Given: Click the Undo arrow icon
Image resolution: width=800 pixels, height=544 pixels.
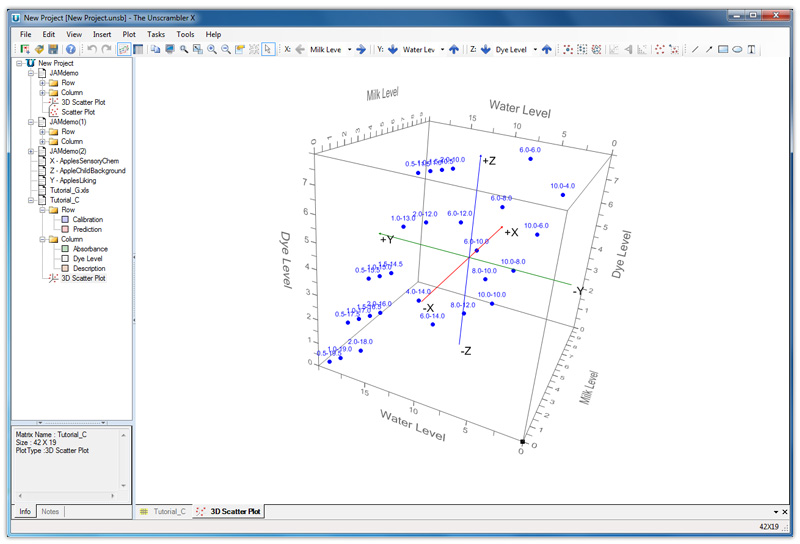Looking at the screenshot, I should click(x=92, y=49).
